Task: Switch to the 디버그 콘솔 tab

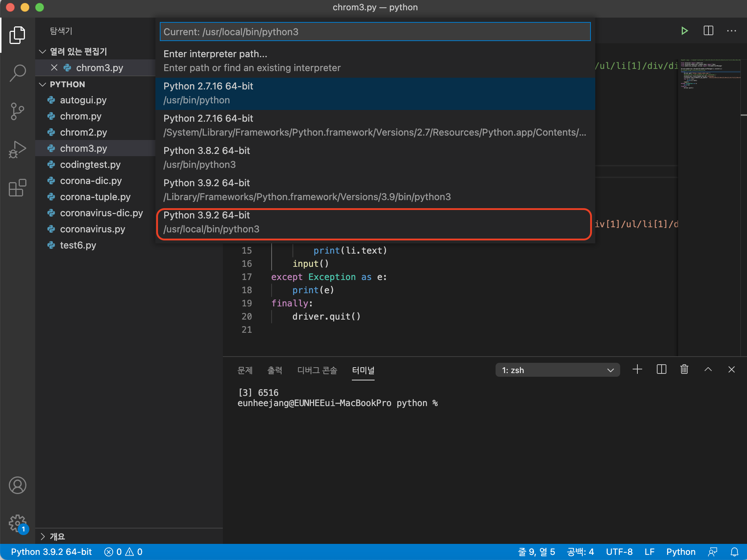Action: (x=317, y=370)
